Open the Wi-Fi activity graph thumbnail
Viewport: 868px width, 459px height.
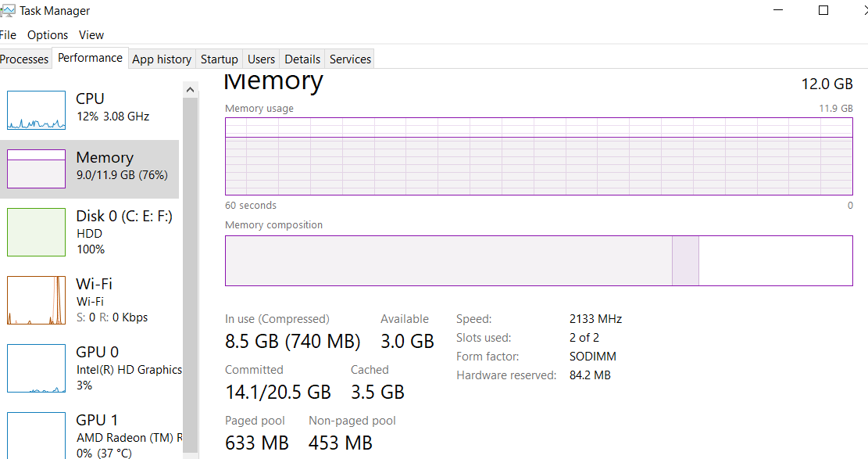[x=36, y=300]
